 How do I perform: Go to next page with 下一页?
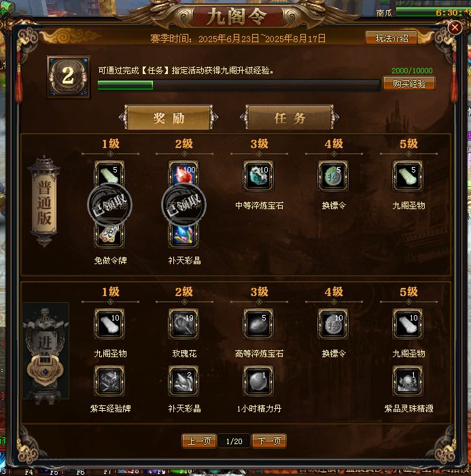pyautogui.click(x=269, y=441)
